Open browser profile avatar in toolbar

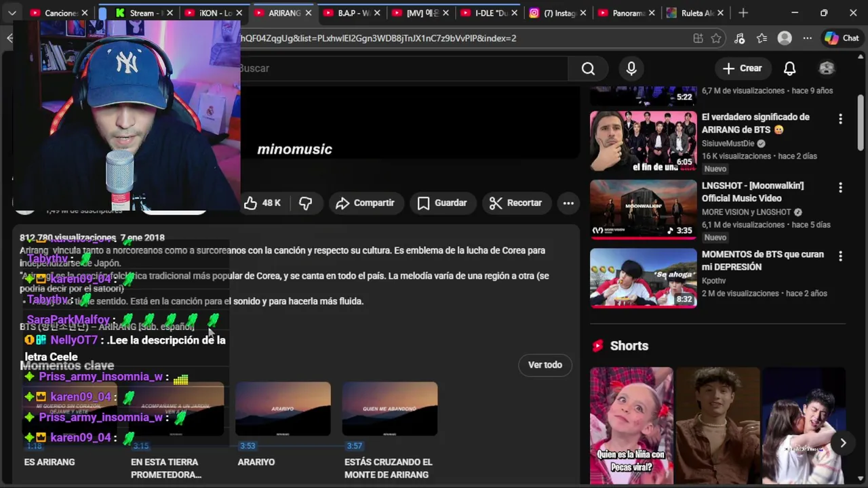pos(785,38)
